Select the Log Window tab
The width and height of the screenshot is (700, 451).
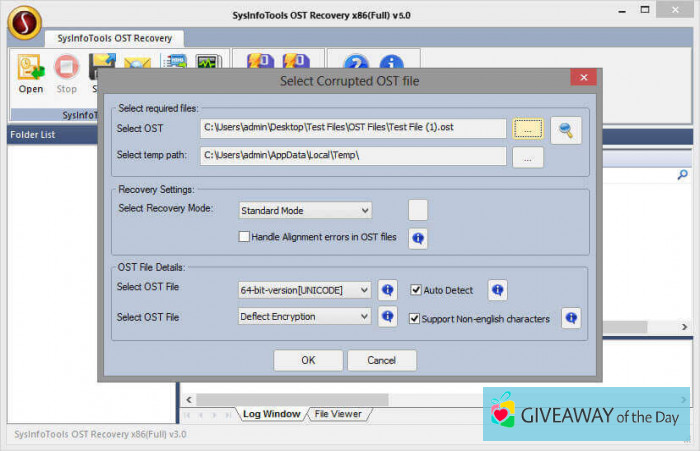point(271,413)
